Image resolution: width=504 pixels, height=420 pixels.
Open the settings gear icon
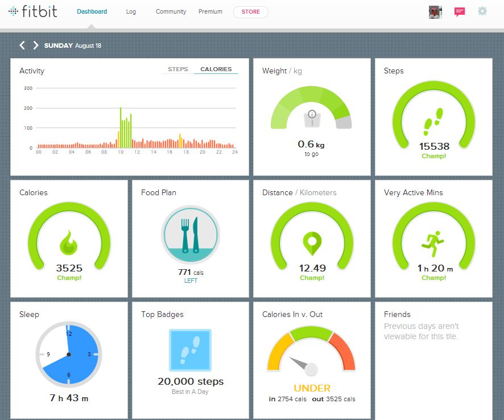(x=482, y=11)
